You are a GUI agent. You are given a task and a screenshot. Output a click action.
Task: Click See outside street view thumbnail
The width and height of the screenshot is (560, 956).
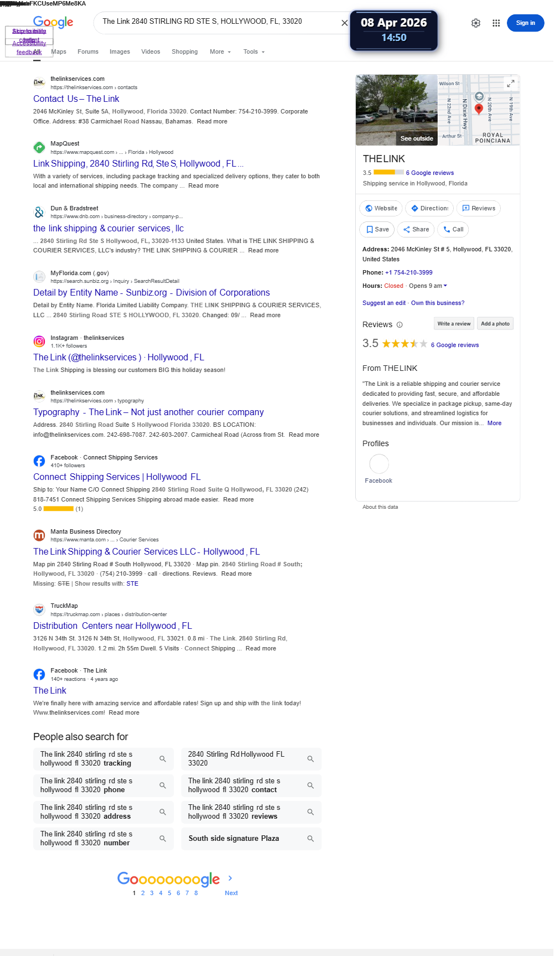[397, 110]
